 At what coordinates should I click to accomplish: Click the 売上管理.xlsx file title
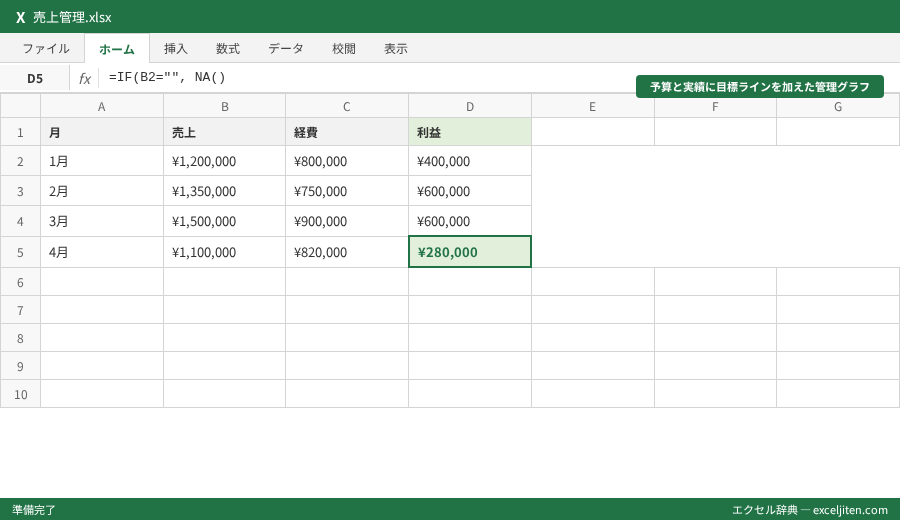[x=72, y=17]
